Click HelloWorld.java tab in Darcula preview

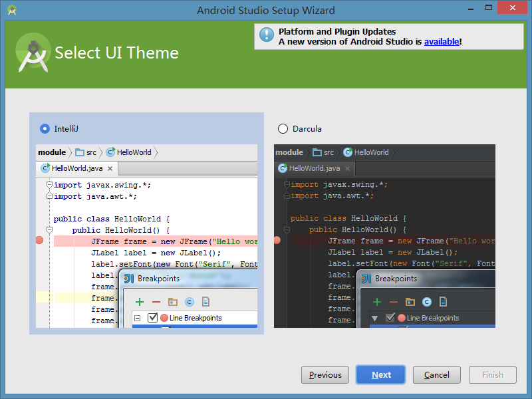click(314, 168)
